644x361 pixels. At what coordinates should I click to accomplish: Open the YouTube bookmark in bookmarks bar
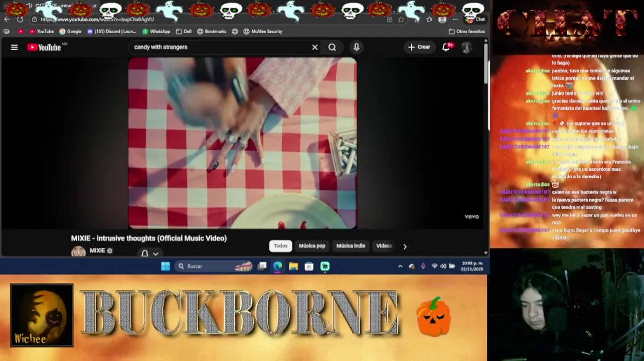pyautogui.click(x=41, y=31)
